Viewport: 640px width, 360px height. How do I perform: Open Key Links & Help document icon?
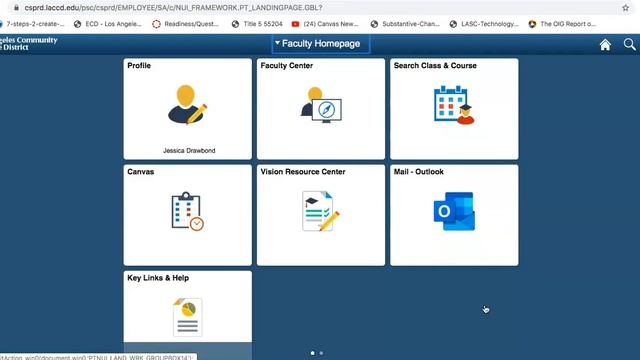(x=187, y=317)
